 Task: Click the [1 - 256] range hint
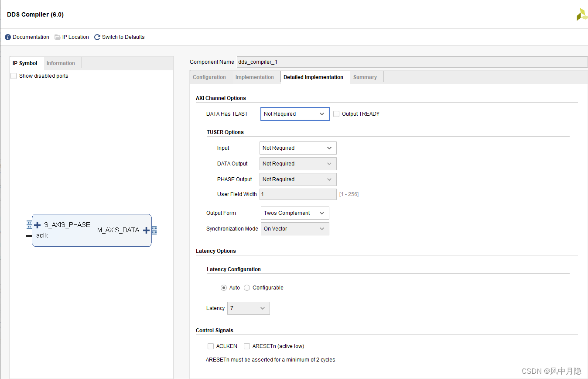349,194
